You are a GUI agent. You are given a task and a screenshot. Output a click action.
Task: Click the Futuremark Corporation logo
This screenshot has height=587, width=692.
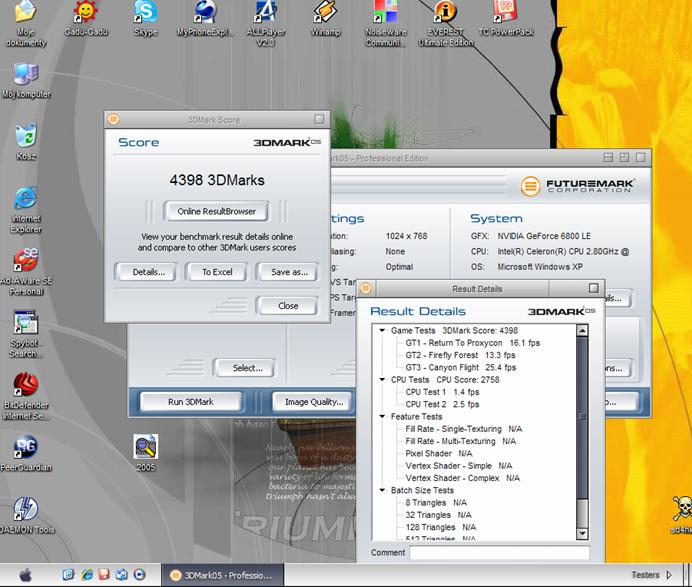[577, 186]
